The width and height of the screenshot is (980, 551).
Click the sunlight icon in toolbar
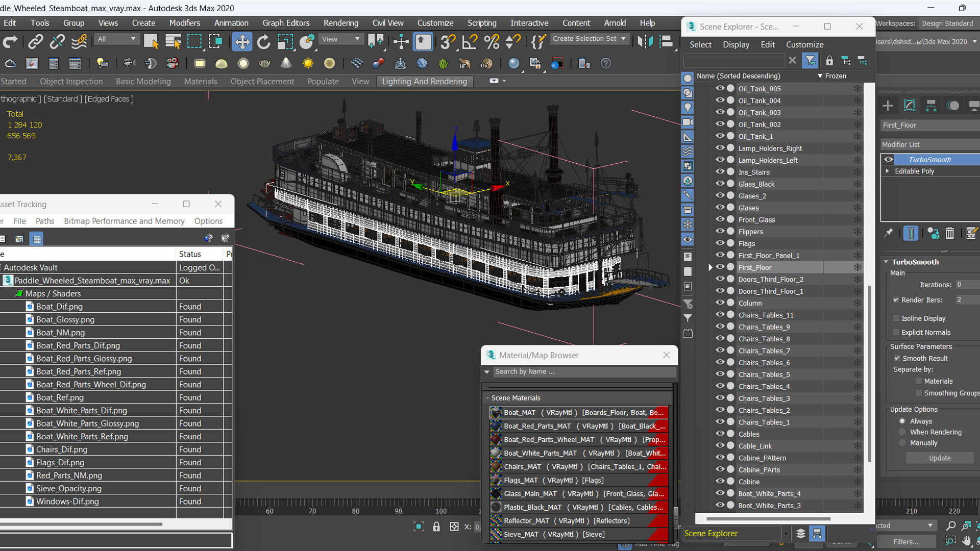(x=308, y=63)
